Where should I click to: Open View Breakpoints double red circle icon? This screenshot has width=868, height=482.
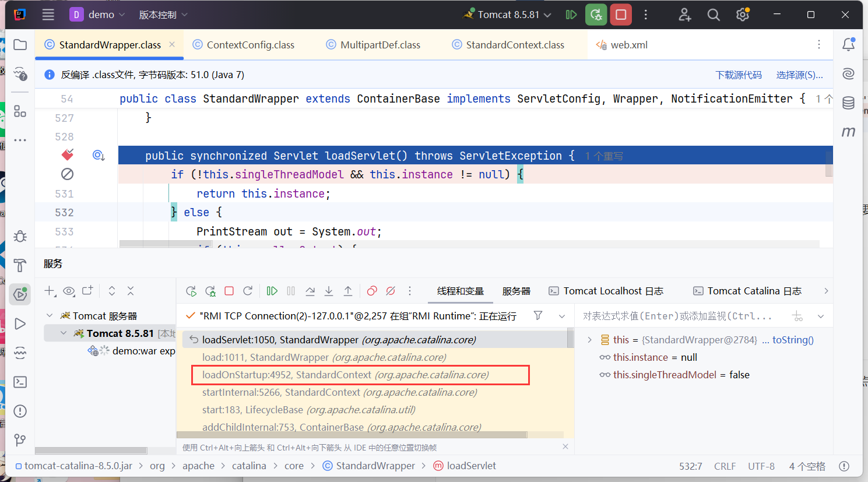372,291
